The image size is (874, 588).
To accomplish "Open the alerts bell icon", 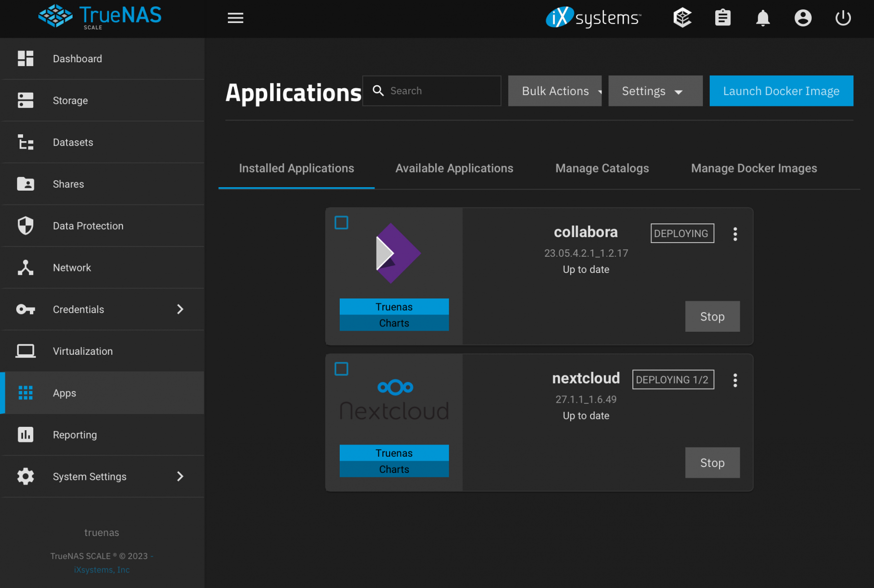I will point(763,18).
